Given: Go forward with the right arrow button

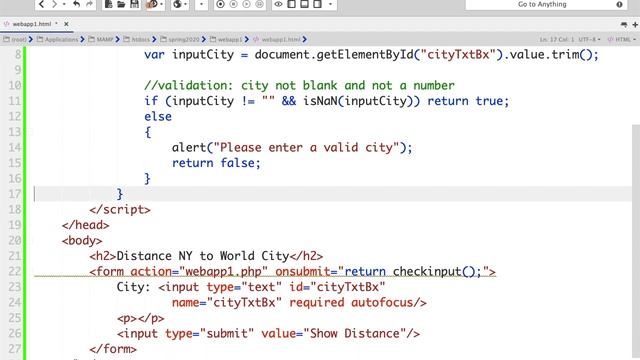Looking at the screenshot, I should tap(54, 4).
